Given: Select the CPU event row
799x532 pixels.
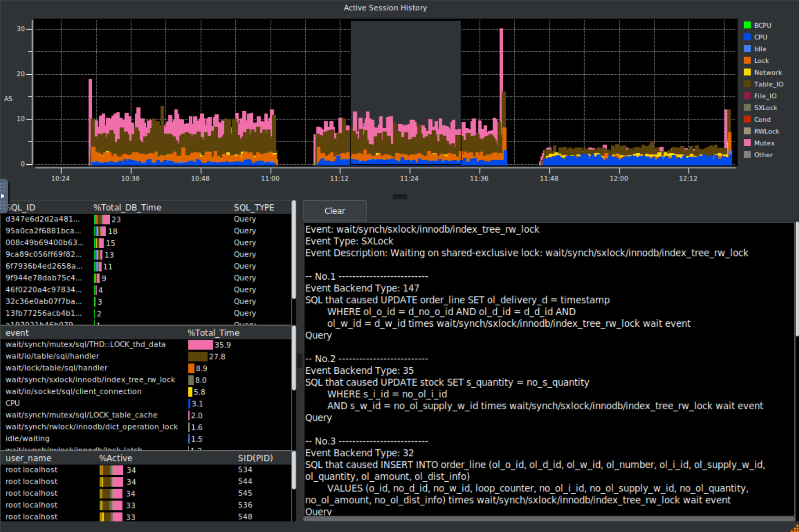Looking at the screenshot, I should tap(146, 403).
